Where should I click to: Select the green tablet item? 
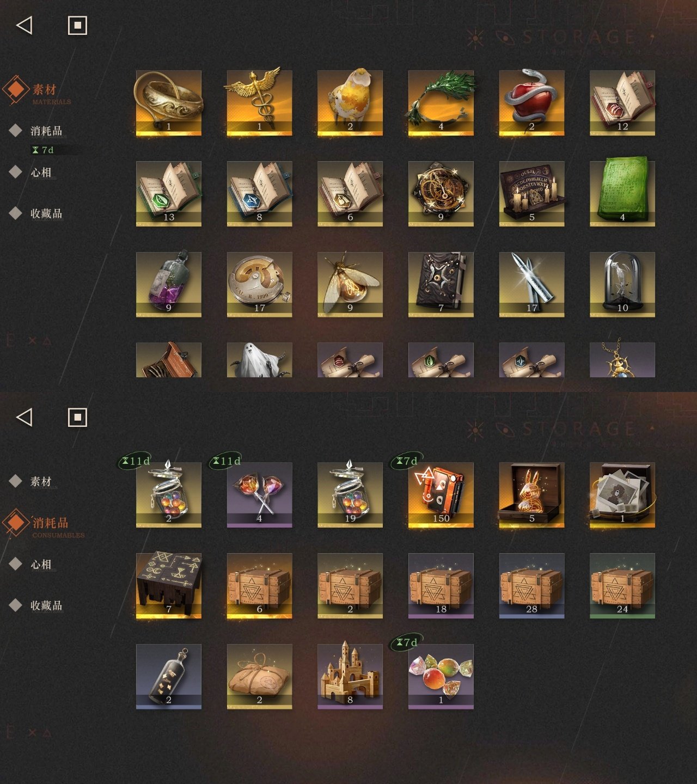click(622, 194)
